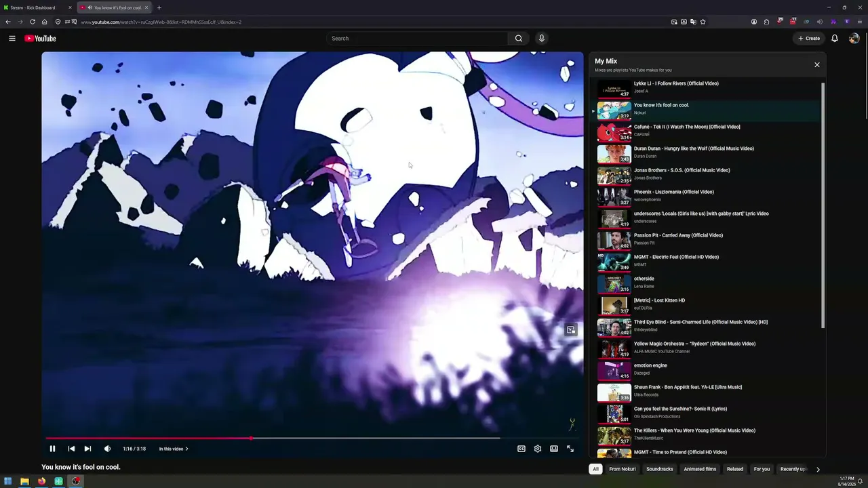Screen dimensions: 868x488
Task: Open the YouTube guide hamburger menu
Action: click(12, 39)
